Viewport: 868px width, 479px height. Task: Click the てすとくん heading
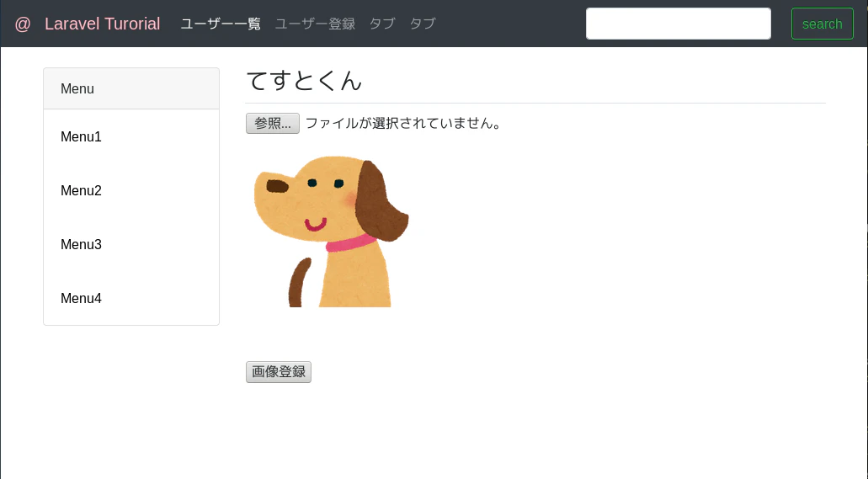click(304, 81)
